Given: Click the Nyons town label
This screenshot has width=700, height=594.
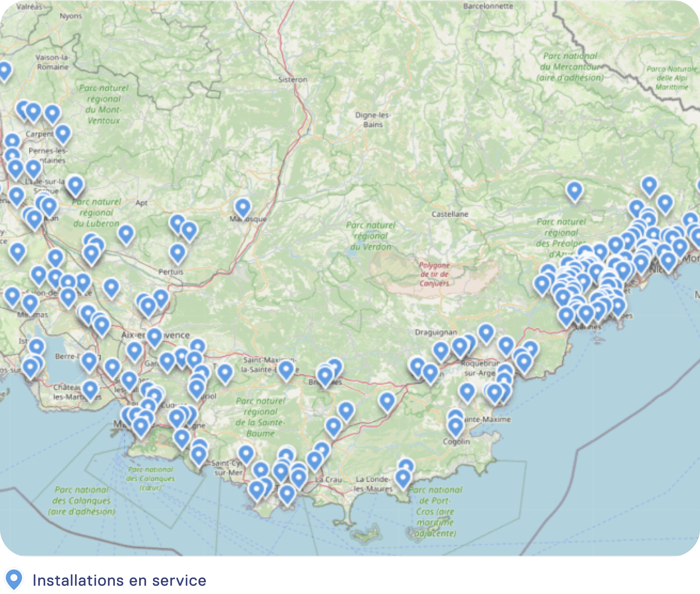Looking at the screenshot, I should click(71, 16).
